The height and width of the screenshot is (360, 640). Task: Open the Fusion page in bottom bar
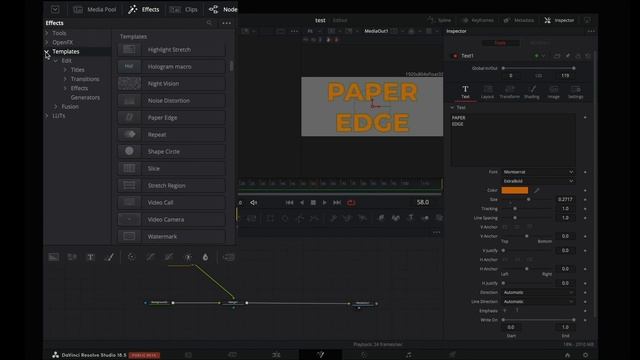(320, 355)
